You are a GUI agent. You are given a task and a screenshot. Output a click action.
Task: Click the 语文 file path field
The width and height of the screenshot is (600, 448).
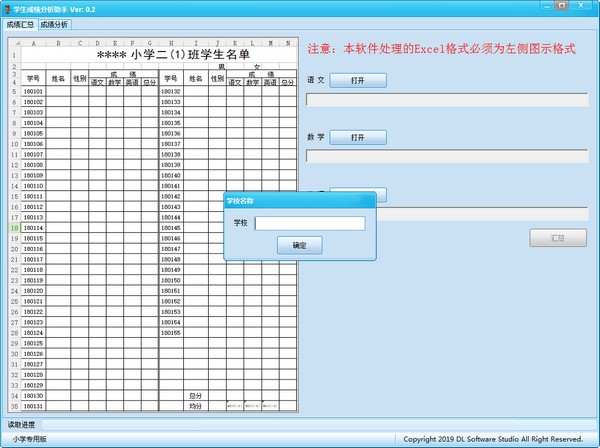point(447,99)
